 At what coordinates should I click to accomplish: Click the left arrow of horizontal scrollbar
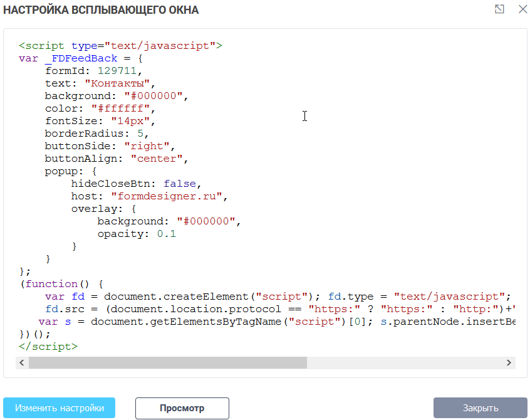[x=22, y=363]
